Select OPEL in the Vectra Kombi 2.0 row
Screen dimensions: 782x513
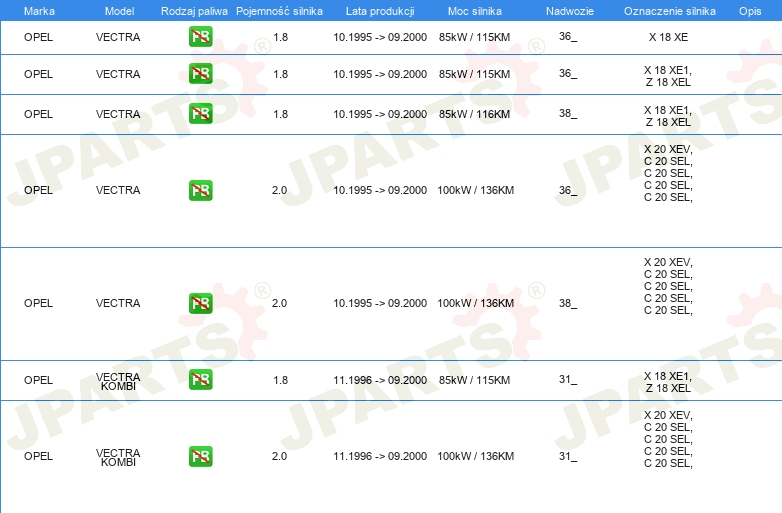pyautogui.click(x=38, y=456)
